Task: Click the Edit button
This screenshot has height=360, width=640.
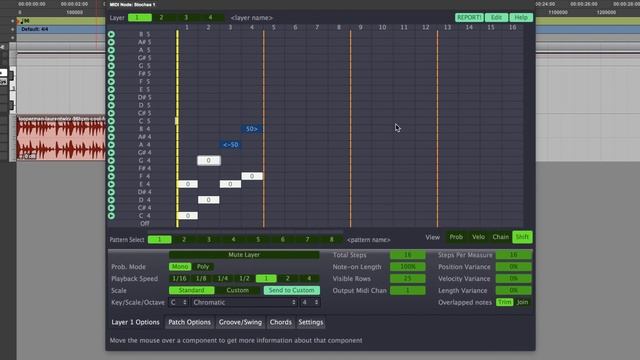Action: (x=496, y=18)
